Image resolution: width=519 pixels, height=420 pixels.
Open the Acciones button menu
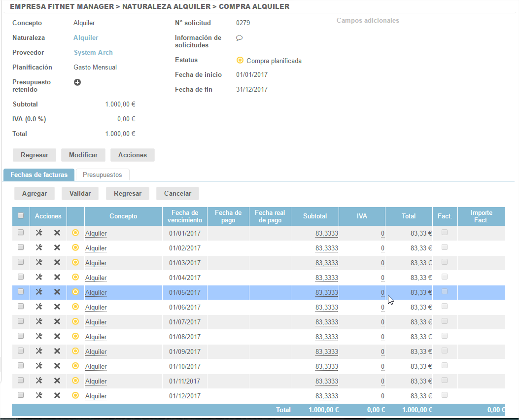(x=132, y=155)
